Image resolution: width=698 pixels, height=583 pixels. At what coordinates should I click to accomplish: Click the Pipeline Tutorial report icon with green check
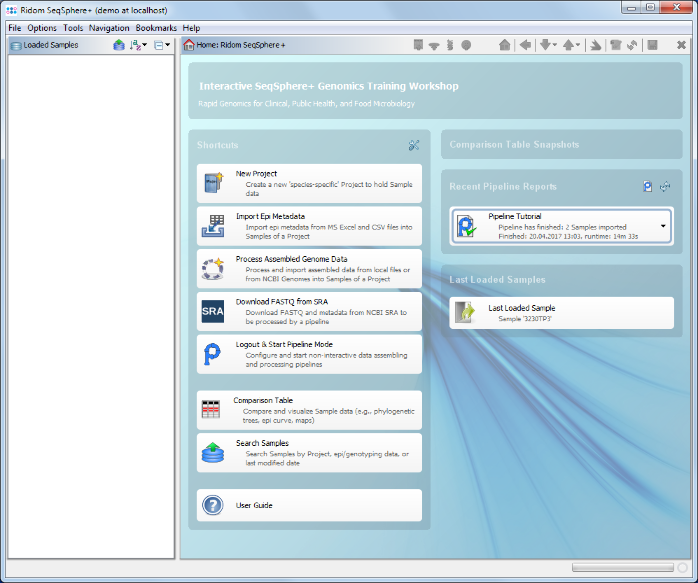click(466, 227)
